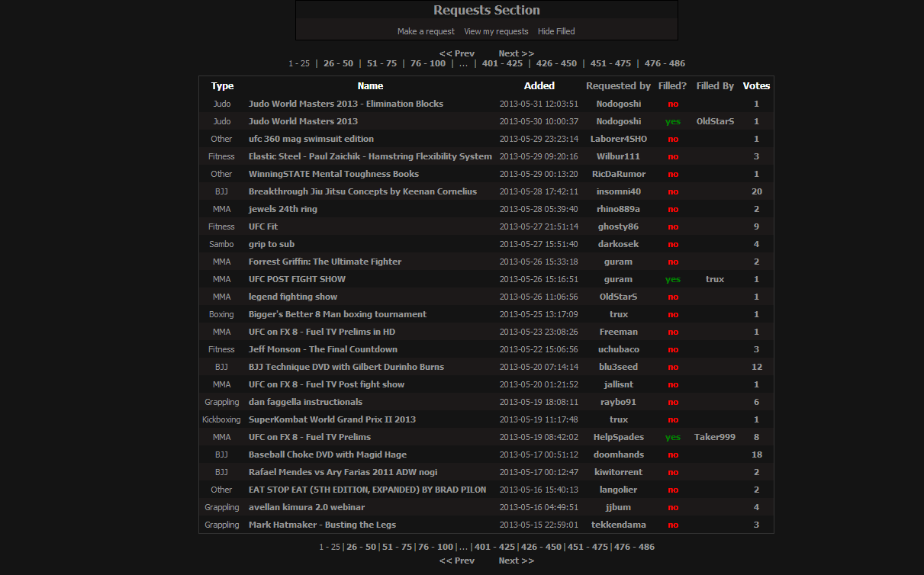The width and height of the screenshot is (924, 575).
Task: Open Forrest Griffin: The Ultimate Fighter request
Action: click(x=325, y=262)
